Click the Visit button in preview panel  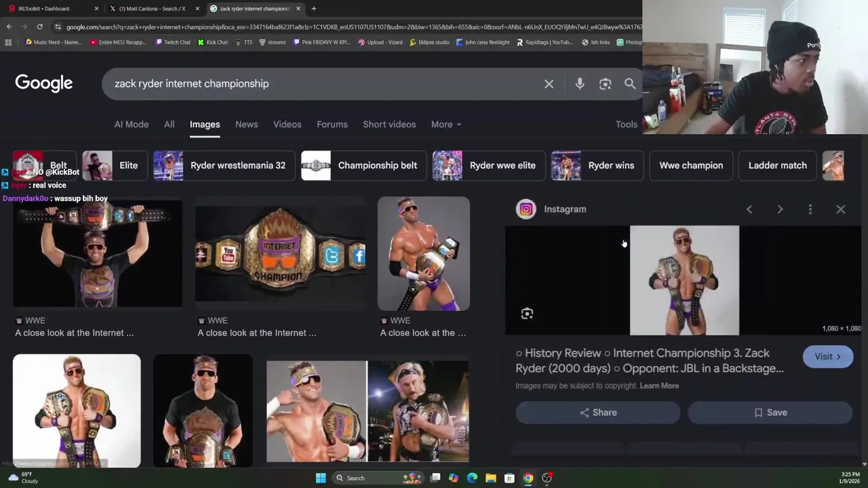828,357
